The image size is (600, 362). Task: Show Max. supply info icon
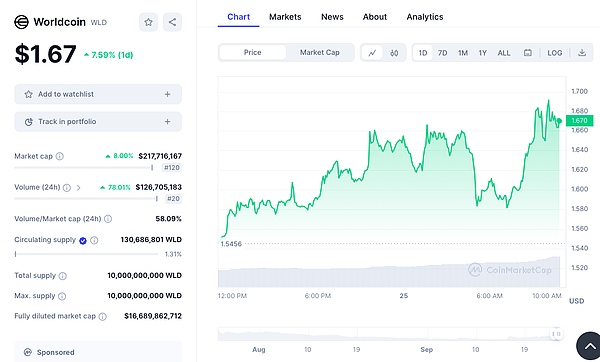click(x=62, y=296)
